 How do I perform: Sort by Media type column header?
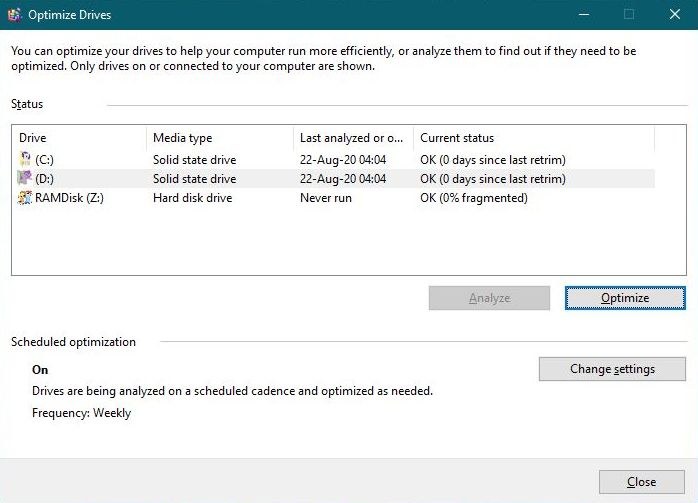[x=220, y=138]
